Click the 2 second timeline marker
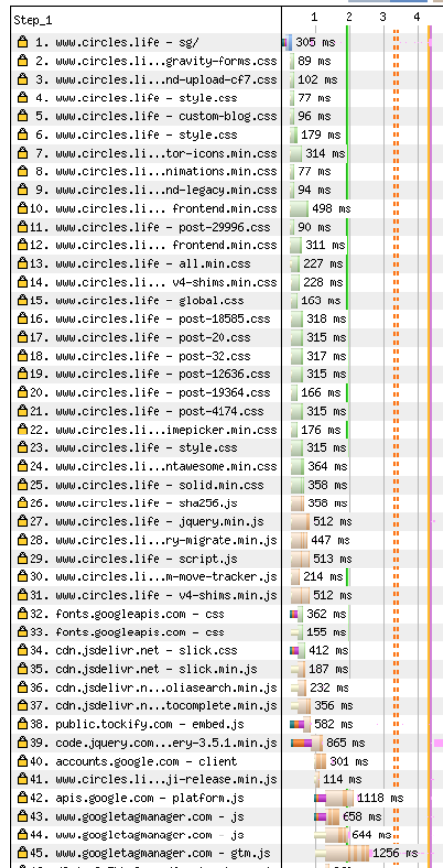This screenshot has width=443, height=868. 348,17
